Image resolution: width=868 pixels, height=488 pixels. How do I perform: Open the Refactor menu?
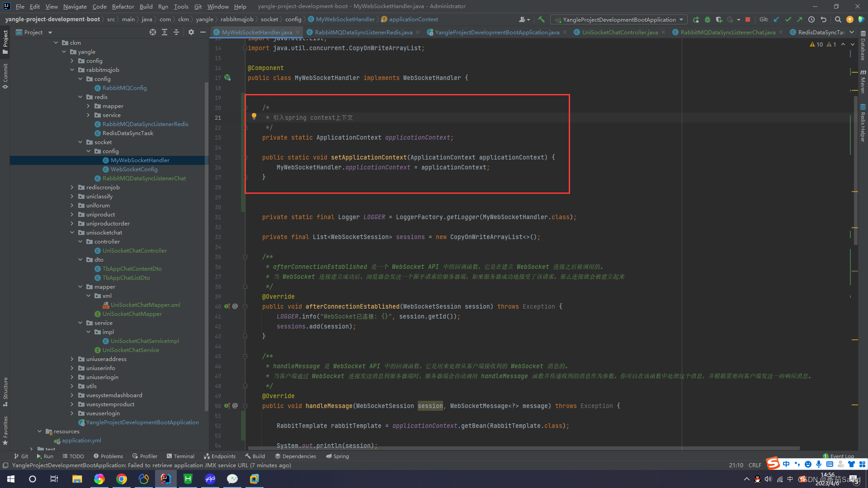(x=123, y=6)
